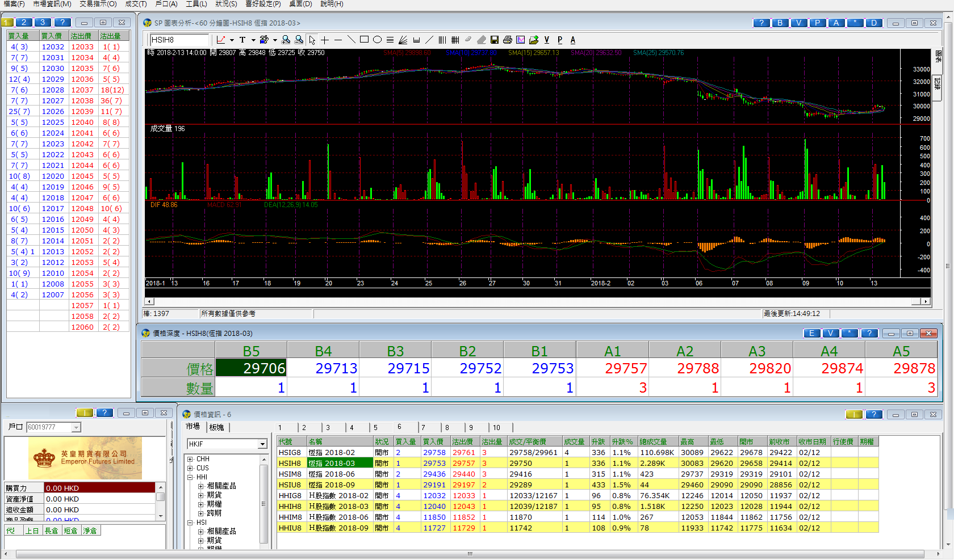The image size is (954, 560).
Task: Select the fan lines tool
Action: point(403,40)
